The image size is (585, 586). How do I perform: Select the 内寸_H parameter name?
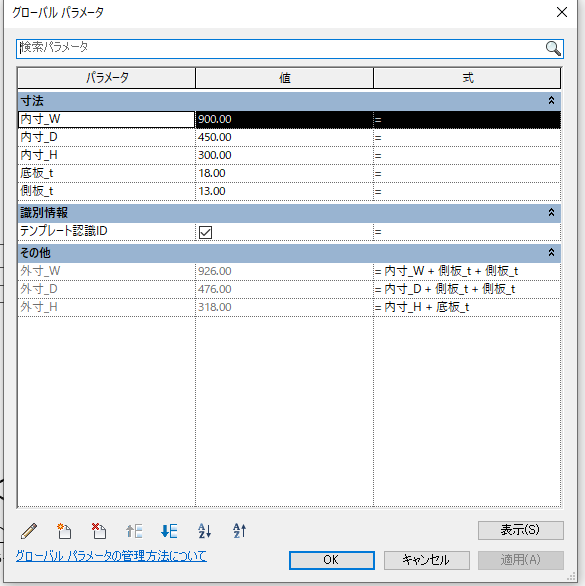[107, 155]
